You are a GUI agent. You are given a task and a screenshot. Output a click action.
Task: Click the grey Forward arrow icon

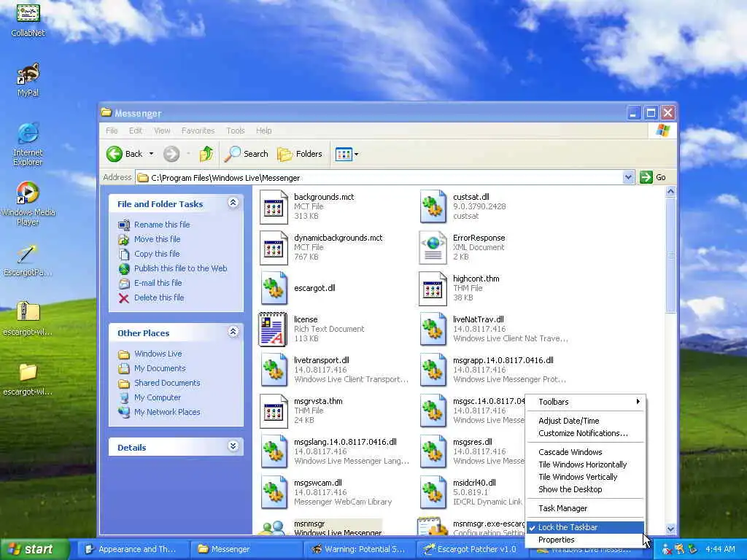pyautogui.click(x=171, y=154)
